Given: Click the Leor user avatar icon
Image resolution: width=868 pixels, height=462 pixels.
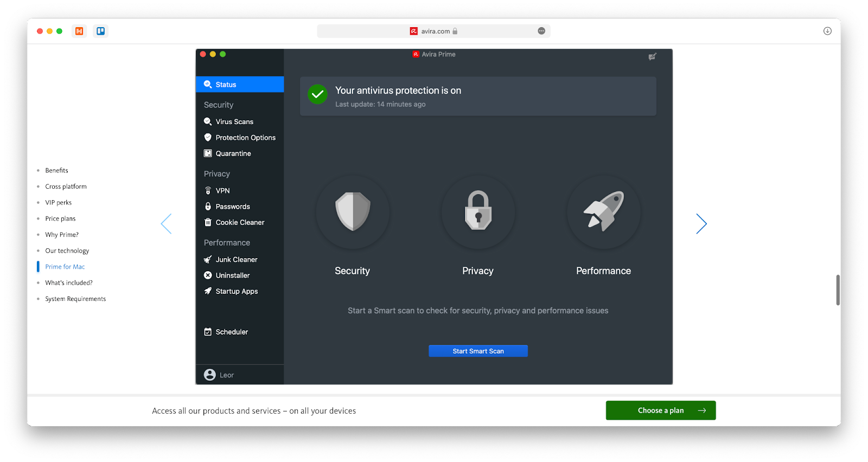Looking at the screenshot, I should (x=210, y=375).
